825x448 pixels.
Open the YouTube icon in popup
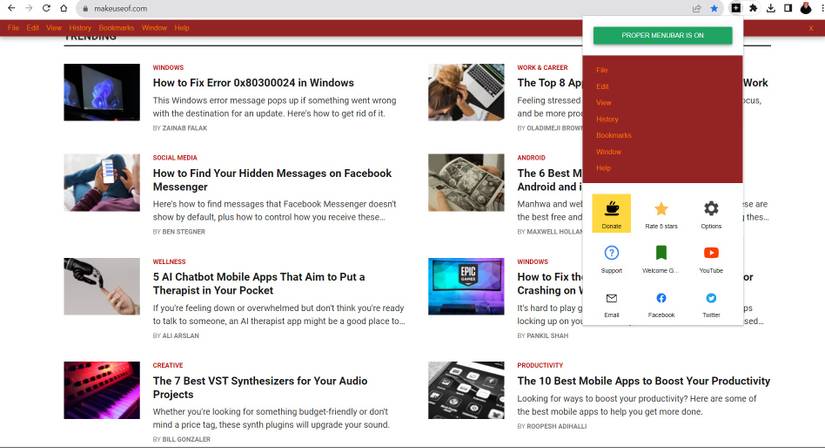click(x=711, y=253)
